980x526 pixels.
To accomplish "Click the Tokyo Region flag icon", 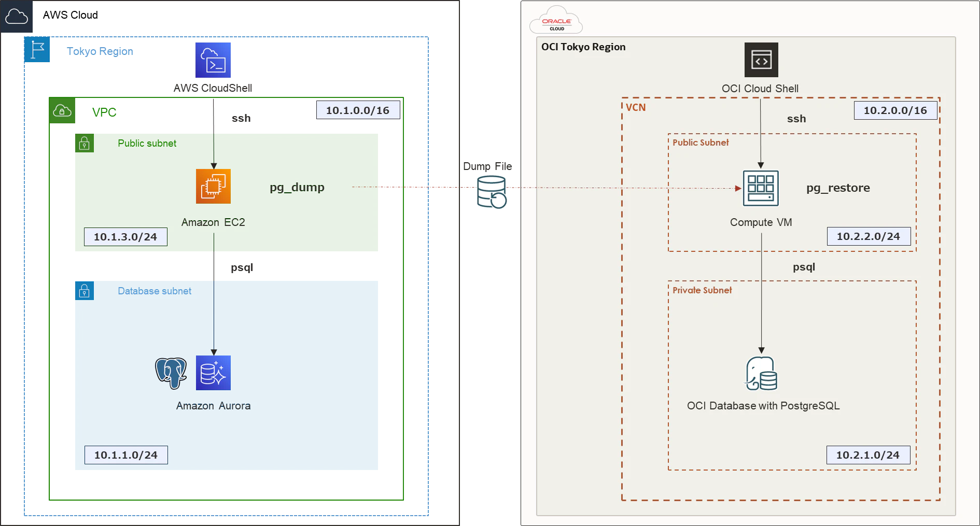I will coord(37,50).
